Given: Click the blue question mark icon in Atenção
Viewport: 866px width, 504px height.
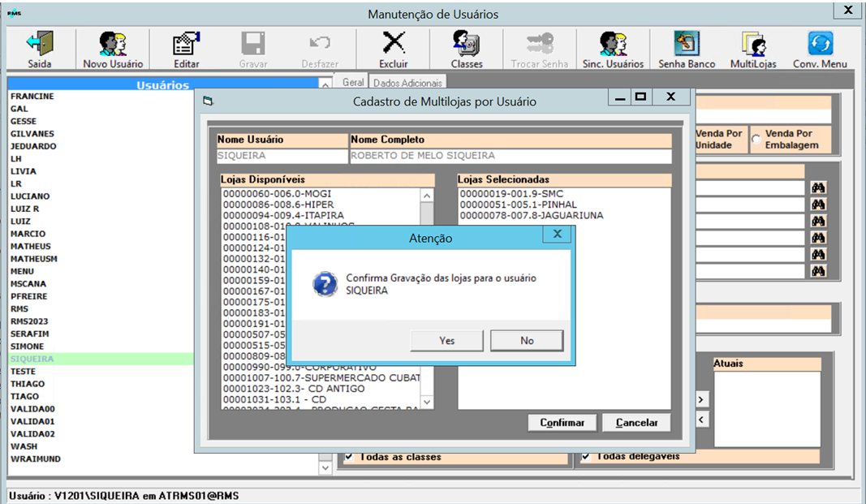Looking at the screenshot, I should (325, 284).
